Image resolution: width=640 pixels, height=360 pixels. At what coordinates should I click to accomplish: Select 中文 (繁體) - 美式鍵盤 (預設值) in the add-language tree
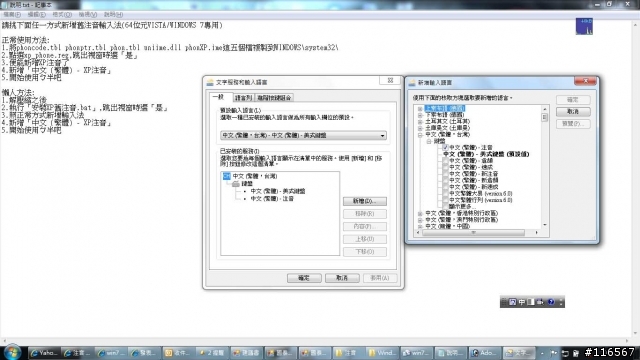pyautogui.click(x=486, y=154)
